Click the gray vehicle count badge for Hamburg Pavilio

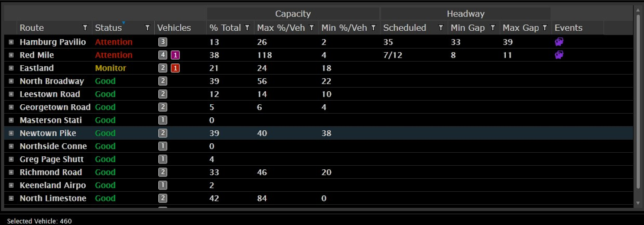pos(162,42)
